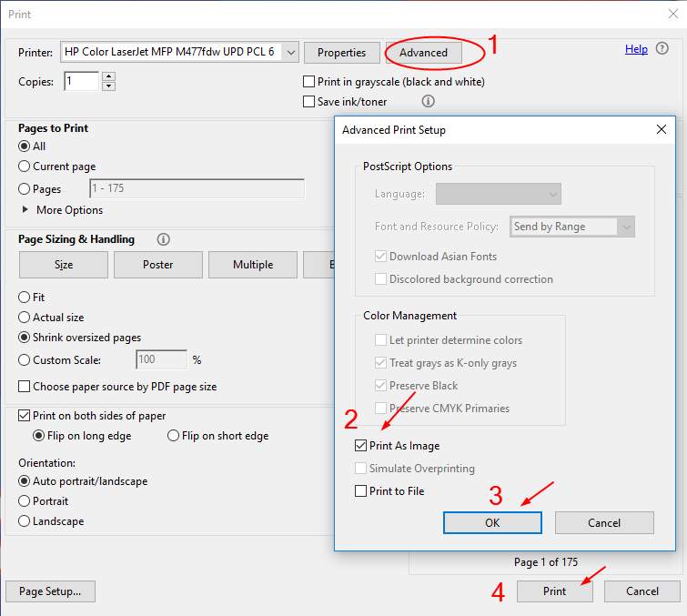Select the Poster page sizing tab
Image resolution: width=687 pixels, height=616 pixels.
pyautogui.click(x=157, y=265)
